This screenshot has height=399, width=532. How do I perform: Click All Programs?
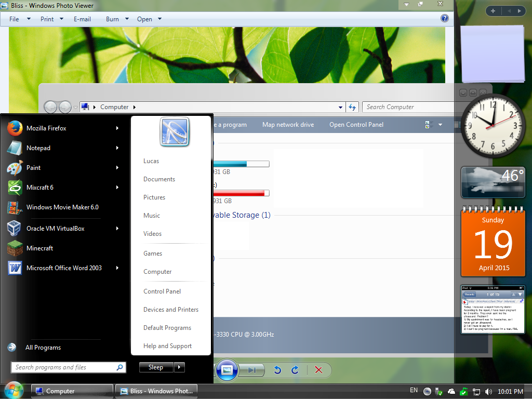(43, 348)
